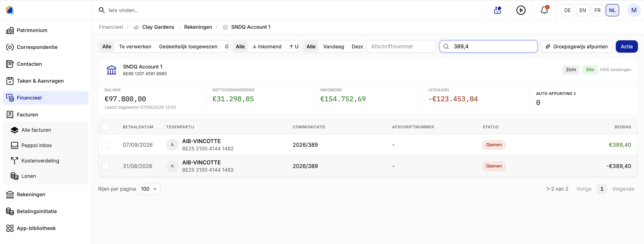Go to Kostenverdeling
This screenshot has width=644, height=244.
[x=46, y=161]
